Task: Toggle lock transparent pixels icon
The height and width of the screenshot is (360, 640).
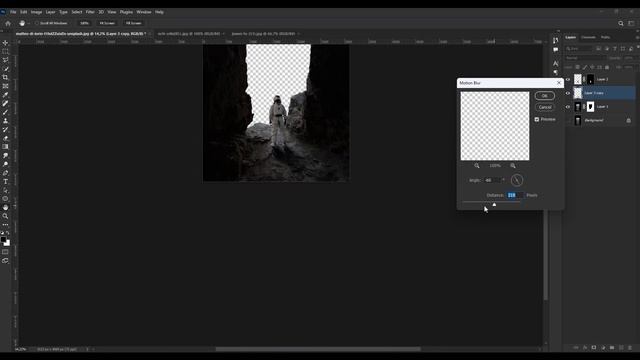Action: (x=577, y=67)
